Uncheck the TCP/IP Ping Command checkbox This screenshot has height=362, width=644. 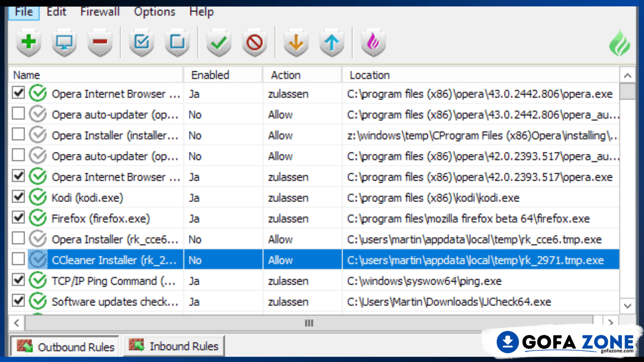point(18,280)
